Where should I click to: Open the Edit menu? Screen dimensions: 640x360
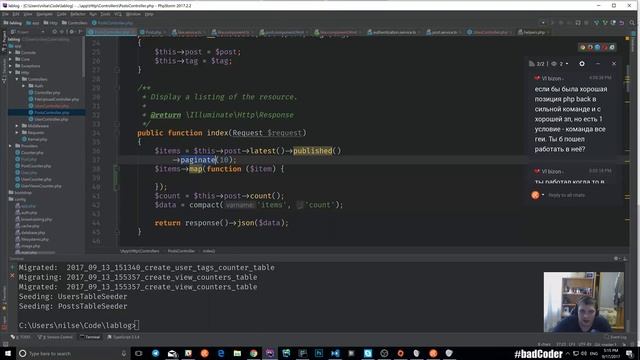(16, 14)
